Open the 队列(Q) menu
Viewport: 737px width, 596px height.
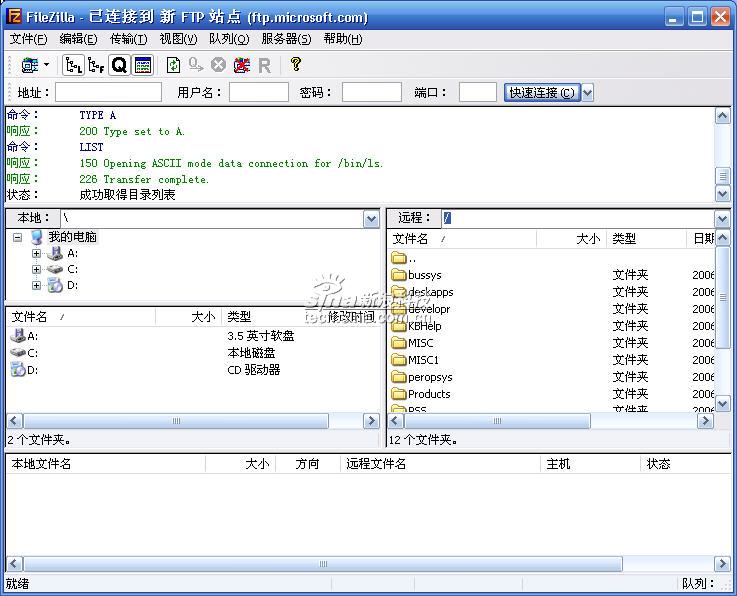click(229, 39)
